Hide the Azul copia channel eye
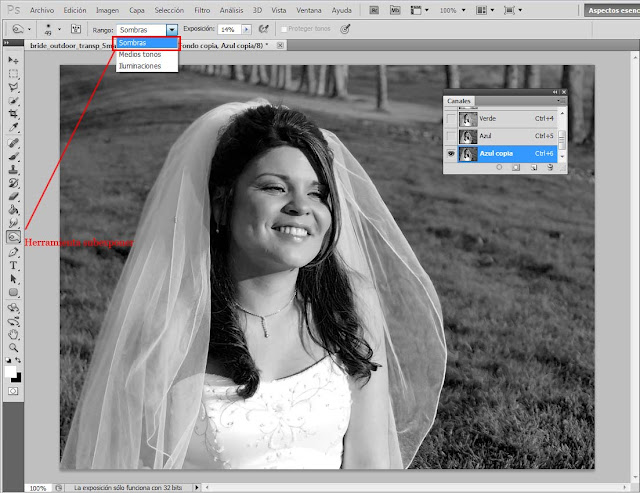Image resolution: width=640 pixels, height=493 pixels. coord(451,153)
